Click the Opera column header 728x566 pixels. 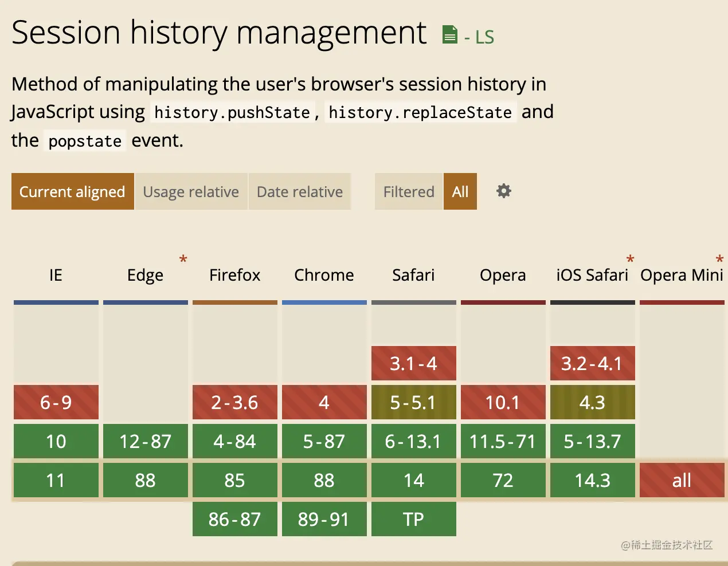point(503,275)
